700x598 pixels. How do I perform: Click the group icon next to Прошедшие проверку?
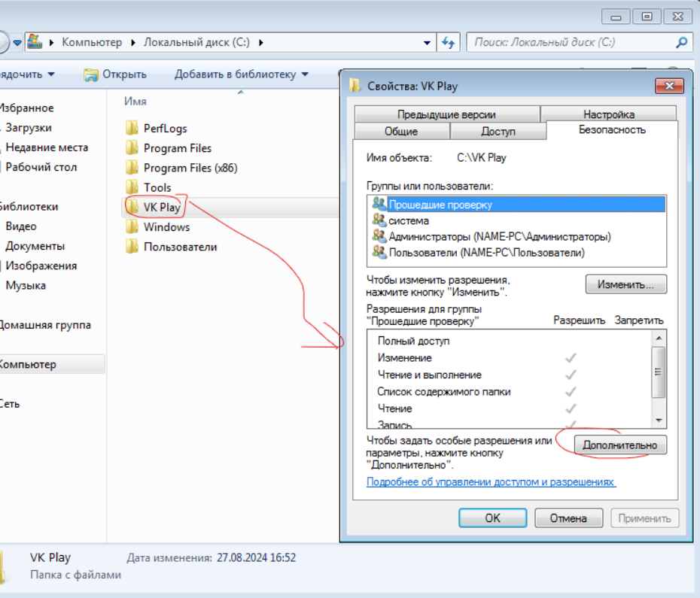click(x=379, y=204)
